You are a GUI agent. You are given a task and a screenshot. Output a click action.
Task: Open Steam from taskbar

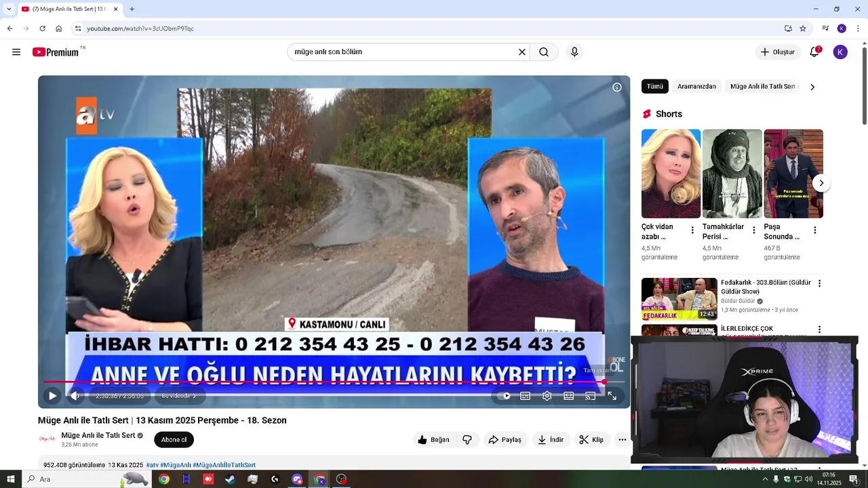pos(231,479)
